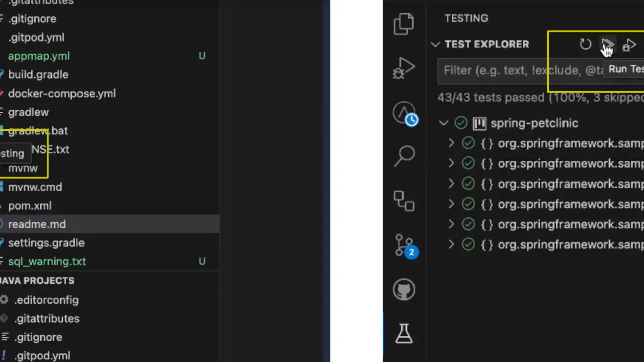Open the connected-squares view in activity bar

[404, 201]
